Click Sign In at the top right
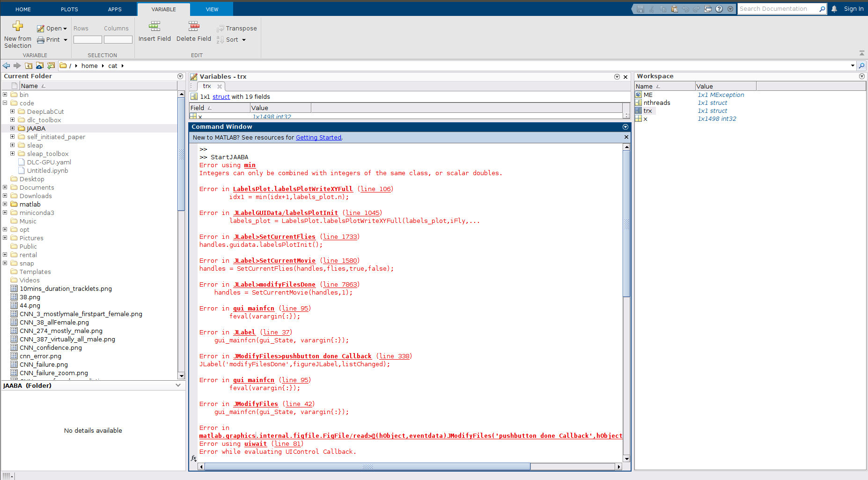 coord(853,8)
